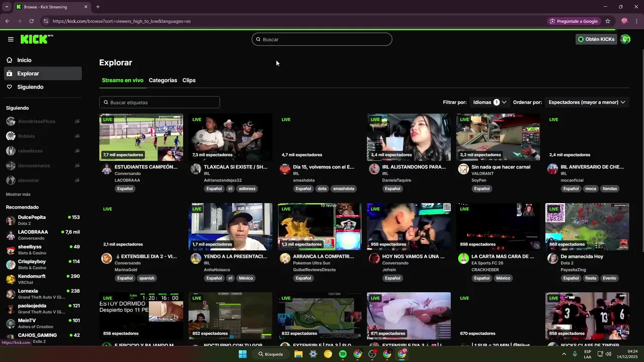Bookmark this page with star icon
644x362 pixels.
coord(608,21)
